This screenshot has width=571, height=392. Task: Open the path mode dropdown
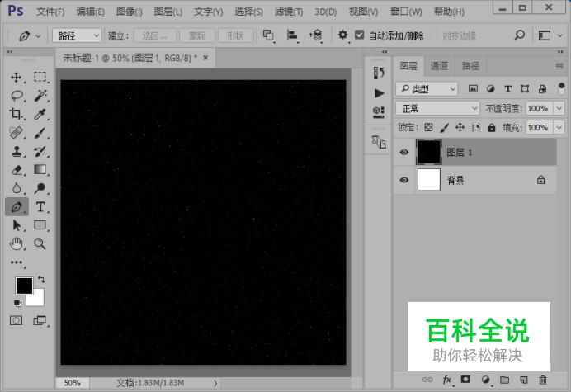(77, 35)
